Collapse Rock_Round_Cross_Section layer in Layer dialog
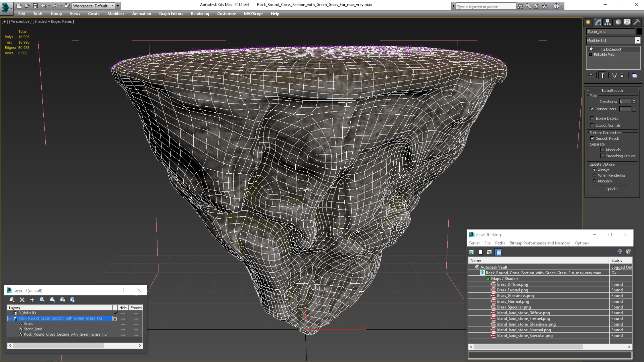 tap(10, 318)
